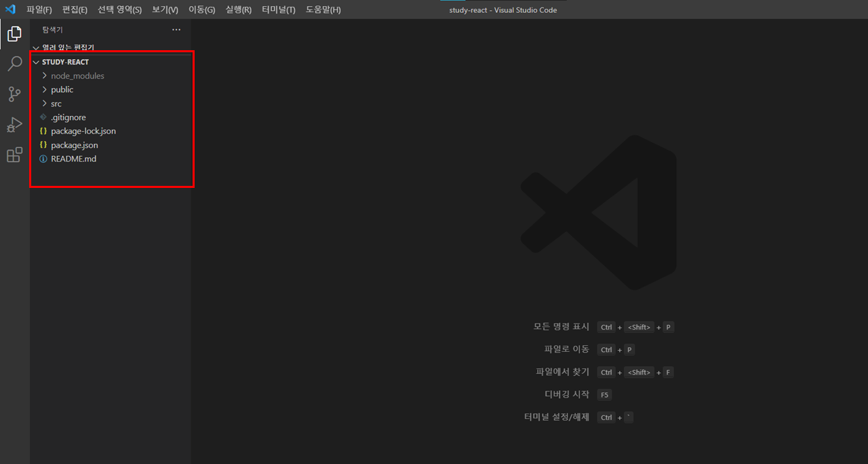The height and width of the screenshot is (464, 868).
Task: Open the 실행(R) menu
Action: tap(239, 9)
